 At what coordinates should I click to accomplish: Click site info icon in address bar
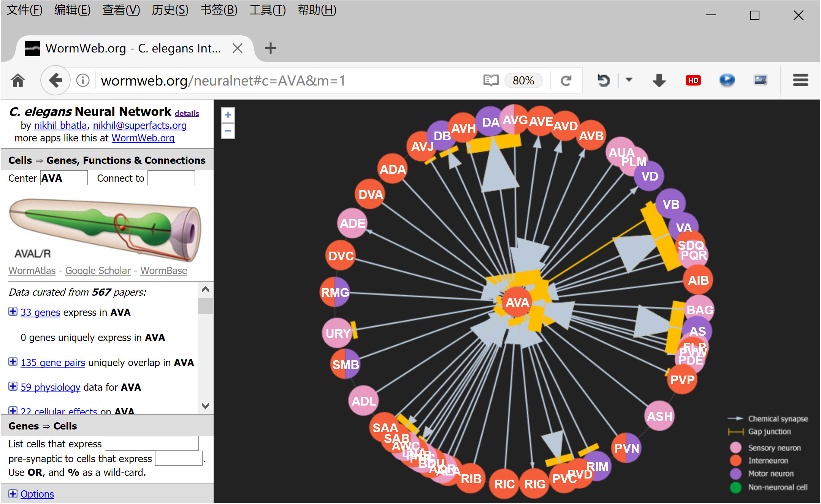pos(83,81)
